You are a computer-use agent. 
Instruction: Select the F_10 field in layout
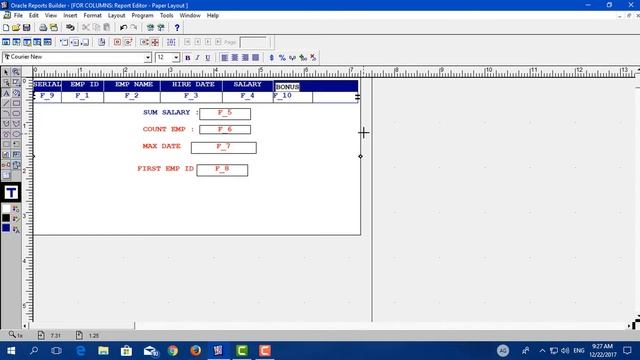(293, 97)
